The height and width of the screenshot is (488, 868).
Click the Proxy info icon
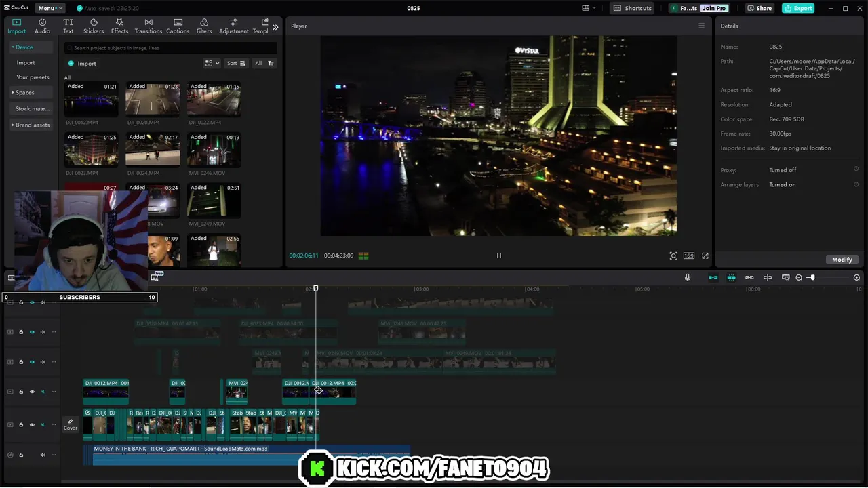click(x=856, y=169)
